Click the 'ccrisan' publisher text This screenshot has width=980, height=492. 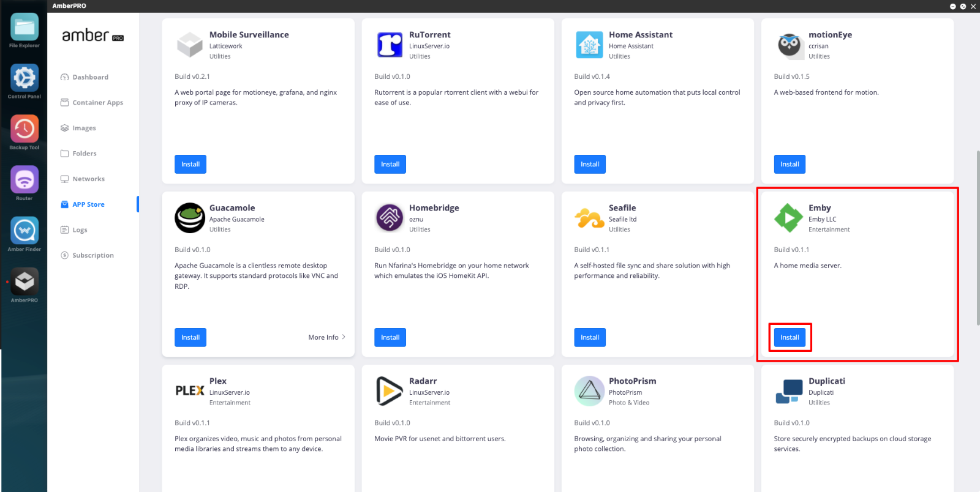coord(818,46)
